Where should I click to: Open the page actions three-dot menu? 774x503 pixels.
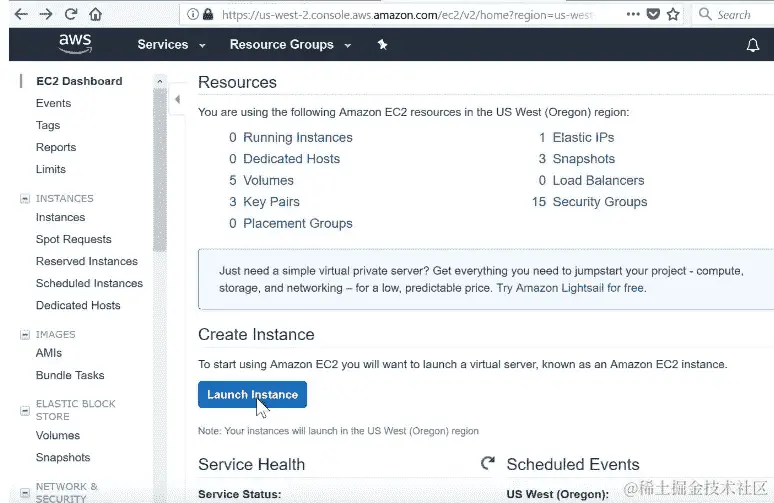pyautogui.click(x=633, y=14)
